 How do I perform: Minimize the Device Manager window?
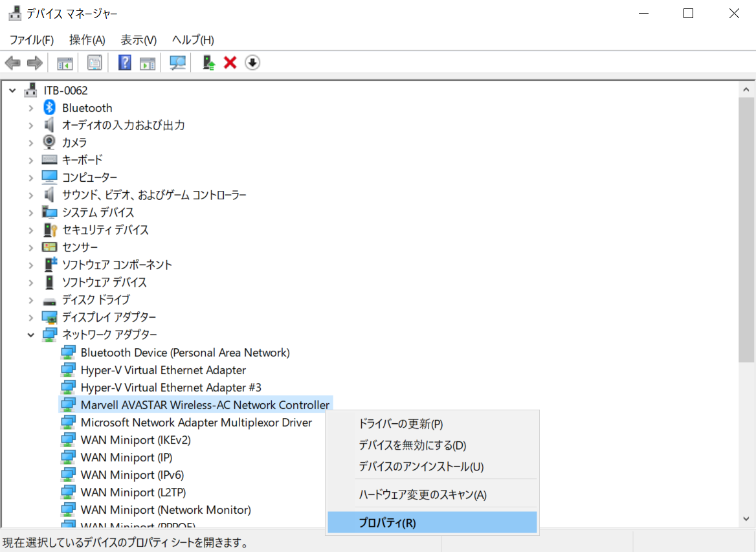coord(643,14)
